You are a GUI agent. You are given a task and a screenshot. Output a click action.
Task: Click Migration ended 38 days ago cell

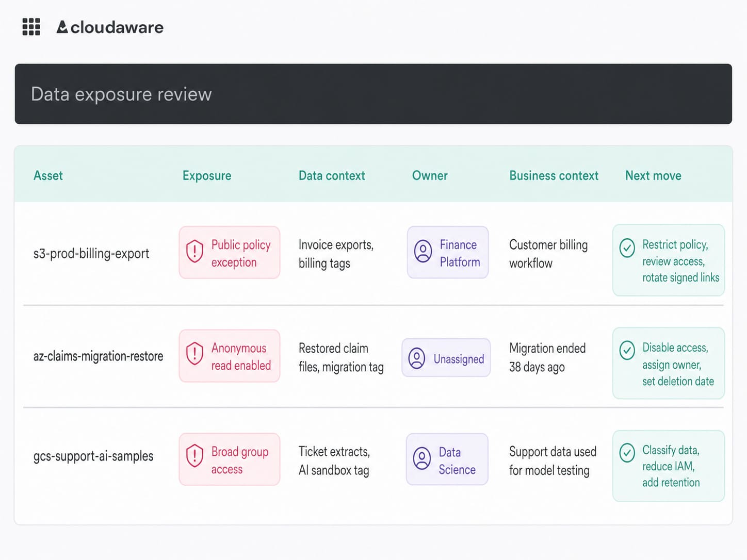tap(547, 357)
